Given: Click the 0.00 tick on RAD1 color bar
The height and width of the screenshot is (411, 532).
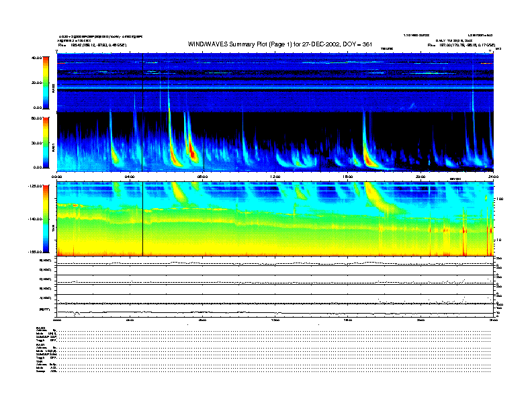Looking at the screenshot, I should [x=38, y=167].
